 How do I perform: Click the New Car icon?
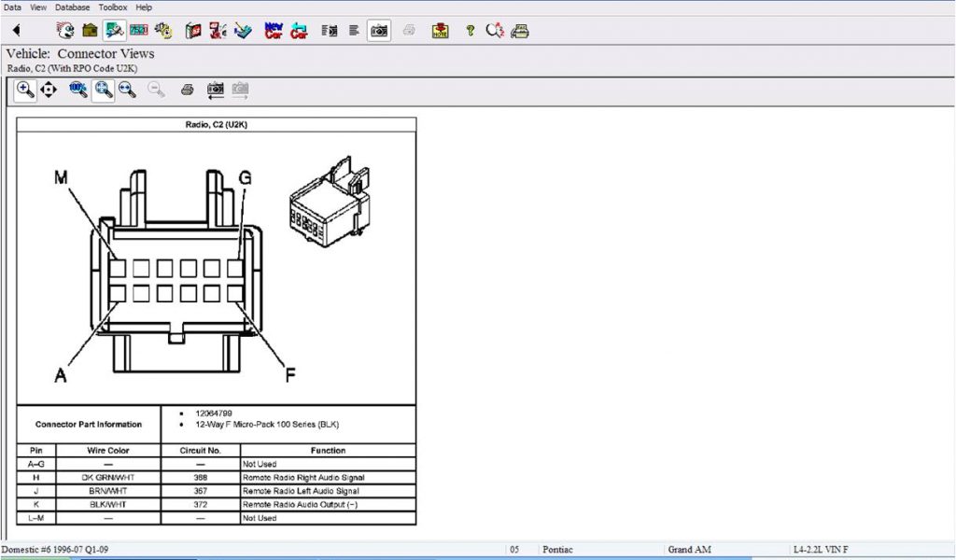tap(274, 31)
